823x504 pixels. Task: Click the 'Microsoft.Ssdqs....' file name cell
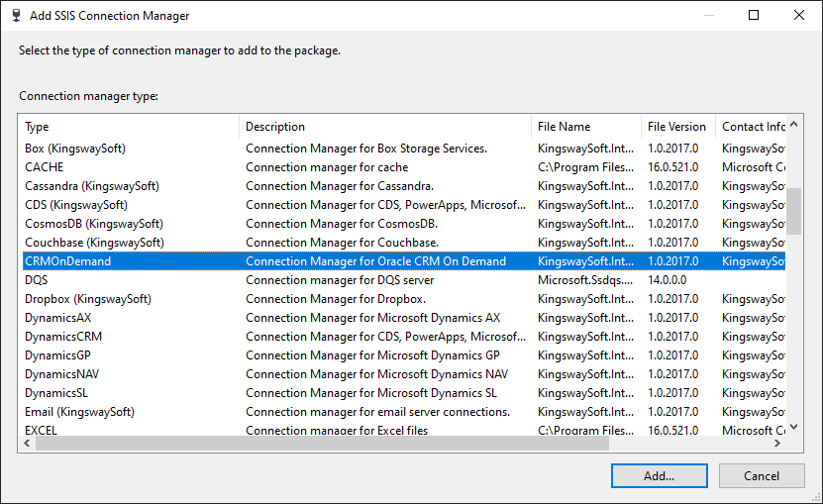(x=584, y=280)
